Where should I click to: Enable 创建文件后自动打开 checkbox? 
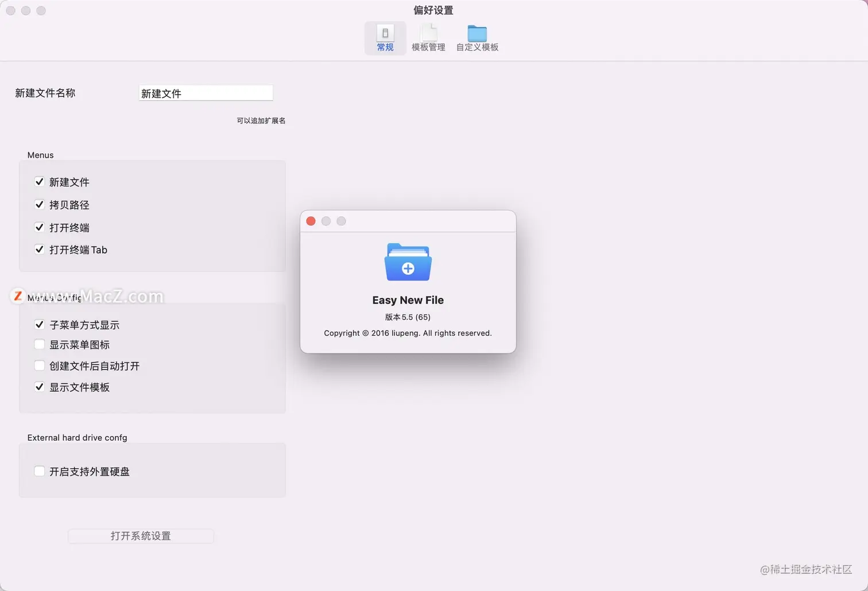pyautogui.click(x=40, y=366)
